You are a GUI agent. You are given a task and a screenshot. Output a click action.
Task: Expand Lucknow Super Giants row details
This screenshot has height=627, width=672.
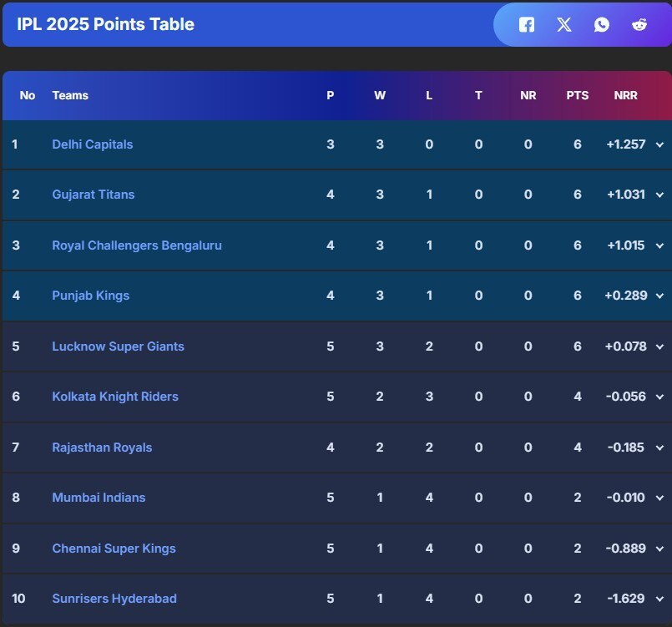pos(659,346)
